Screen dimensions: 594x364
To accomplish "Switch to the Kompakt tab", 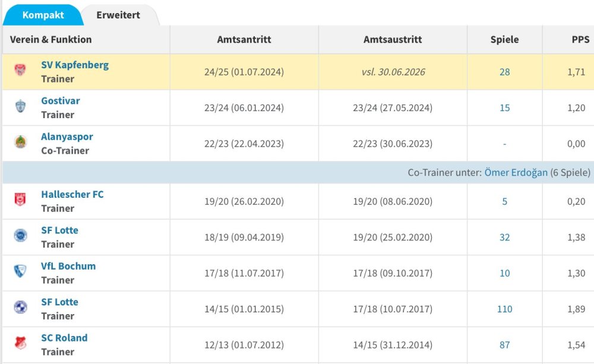I will coord(43,15).
